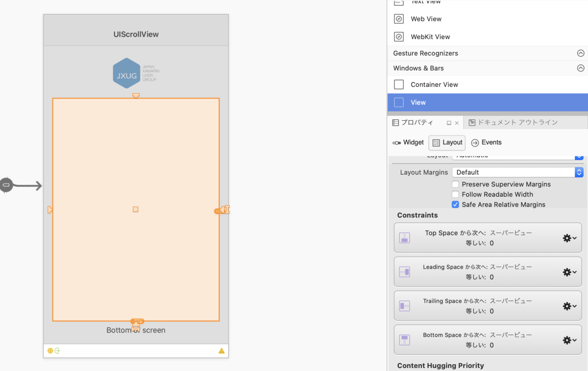Click the center handle of the orange view

point(136,209)
